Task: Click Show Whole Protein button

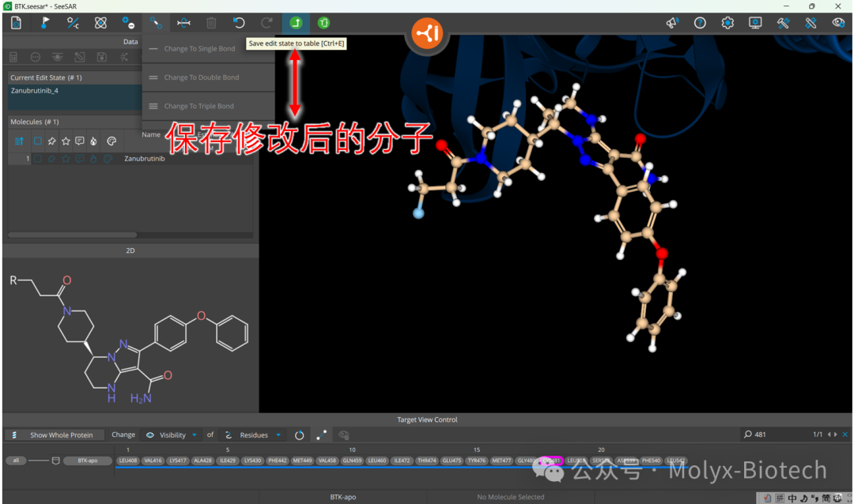Action: coord(56,434)
